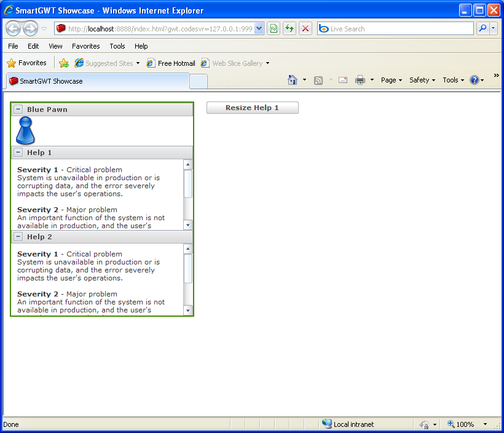Open the zoom level dropdown arrow

485,424
